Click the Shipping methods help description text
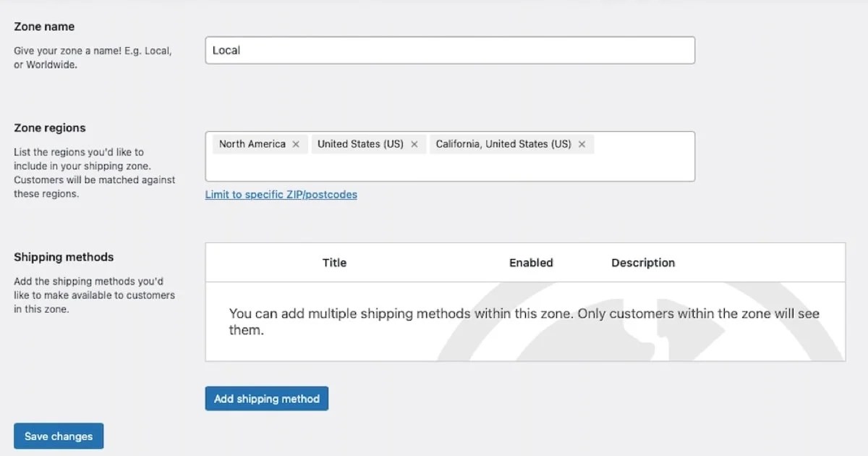This screenshot has width=868, height=456. click(94, 295)
